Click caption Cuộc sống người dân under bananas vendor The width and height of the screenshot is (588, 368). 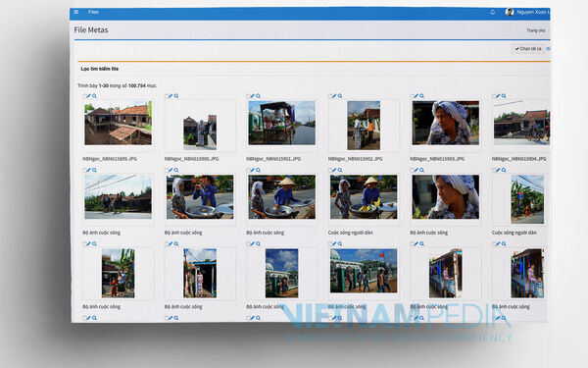coord(350,233)
